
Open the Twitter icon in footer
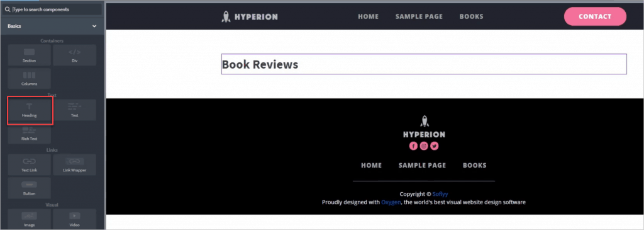(x=435, y=146)
